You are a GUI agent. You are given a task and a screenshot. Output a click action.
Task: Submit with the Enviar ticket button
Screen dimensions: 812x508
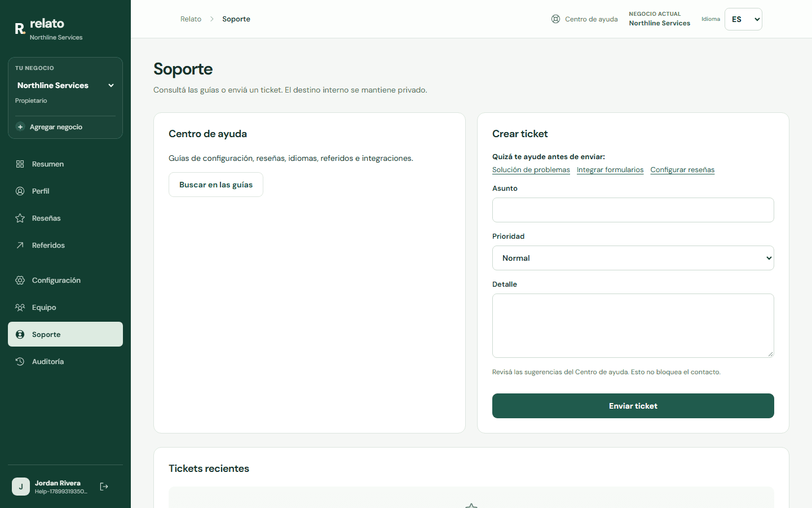[x=633, y=406]
